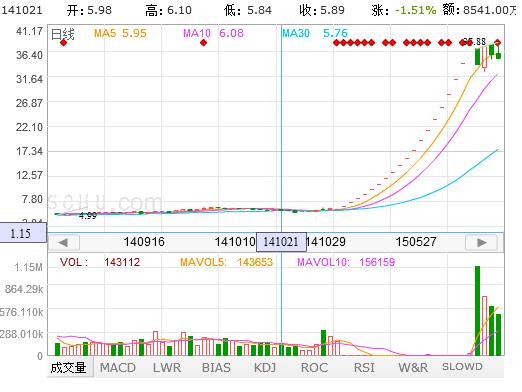
Task: Click the 141029 date label
Action: coord(326,242)
